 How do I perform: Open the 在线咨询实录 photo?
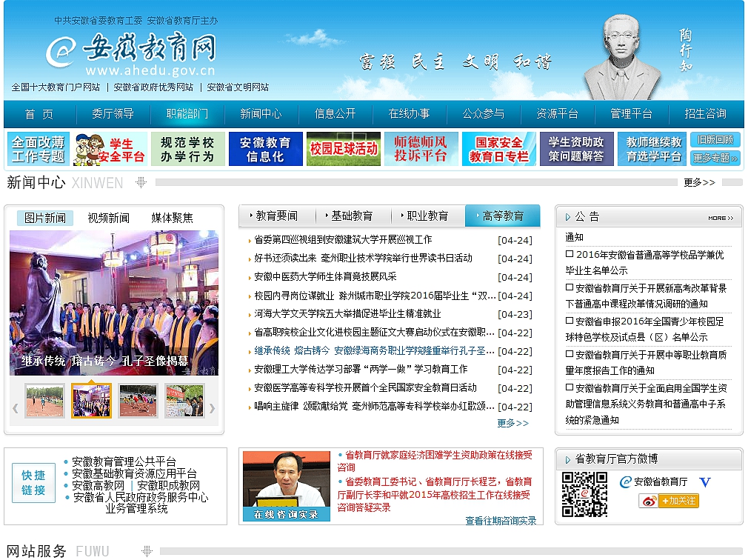click(x=287, y=485)
